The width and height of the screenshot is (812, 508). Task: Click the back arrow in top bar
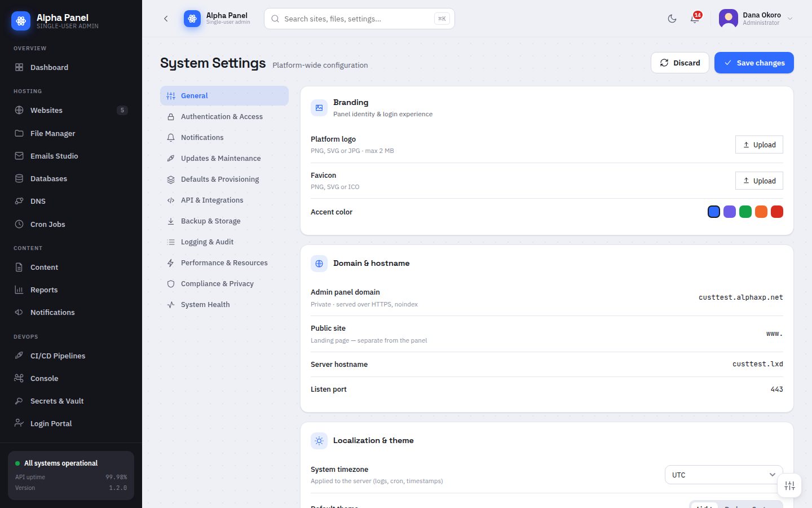click(166, 19)
